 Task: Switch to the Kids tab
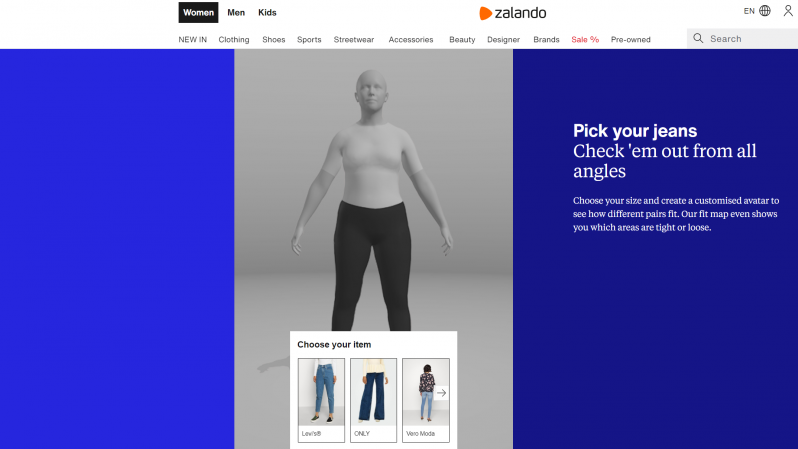click(267, 13)
